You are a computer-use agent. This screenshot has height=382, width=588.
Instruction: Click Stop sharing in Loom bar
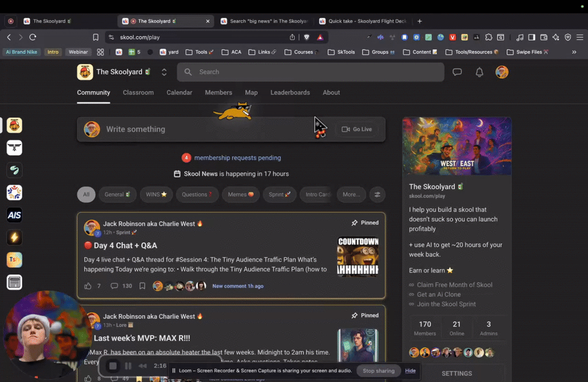pos(378,371)
